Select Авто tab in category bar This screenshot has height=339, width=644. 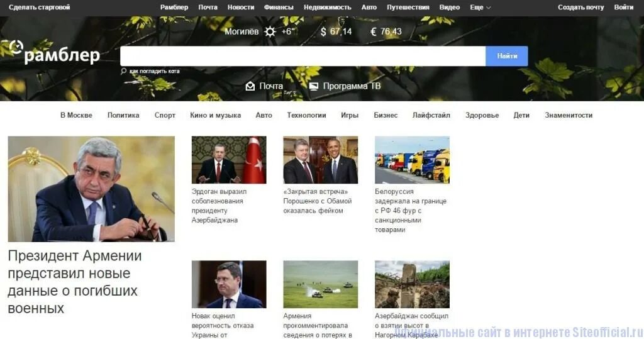pyautogui.click(x=264, y=116)
